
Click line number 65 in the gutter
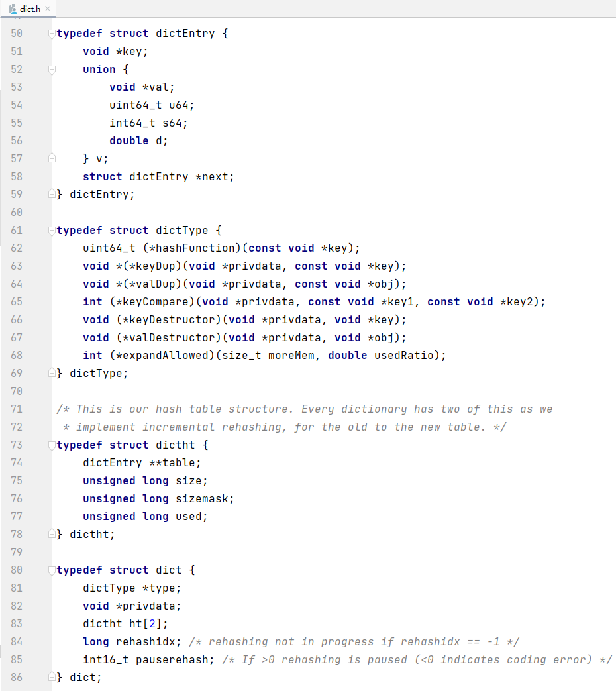click(x=17, y=302)
